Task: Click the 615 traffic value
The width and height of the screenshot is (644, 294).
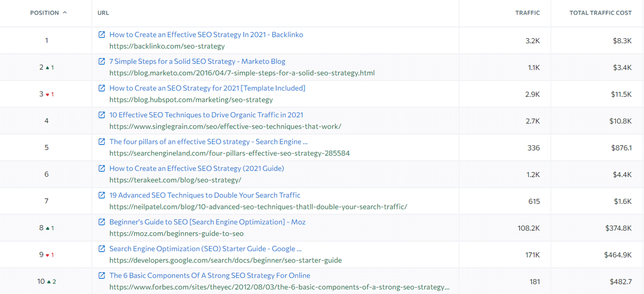Action: point(534,201)
